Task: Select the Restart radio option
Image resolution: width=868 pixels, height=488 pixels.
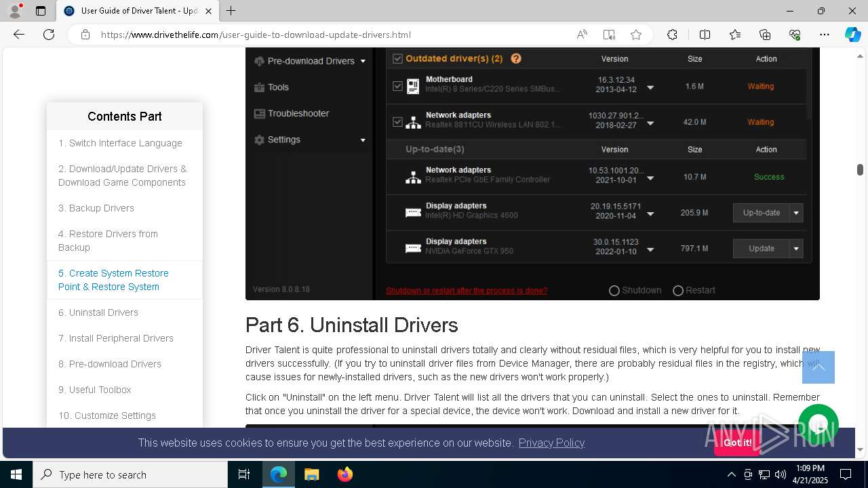Action: 678,290
